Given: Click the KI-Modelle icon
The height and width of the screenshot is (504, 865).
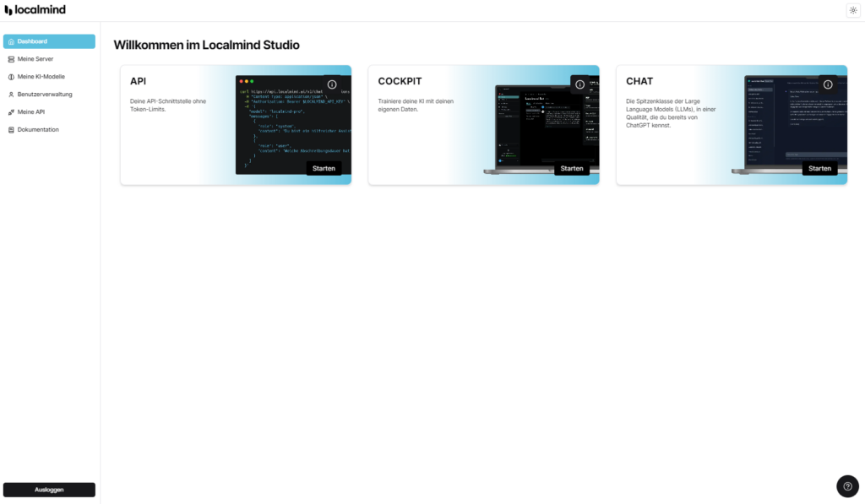Looking at the screenshot, I should coord(11,77).
